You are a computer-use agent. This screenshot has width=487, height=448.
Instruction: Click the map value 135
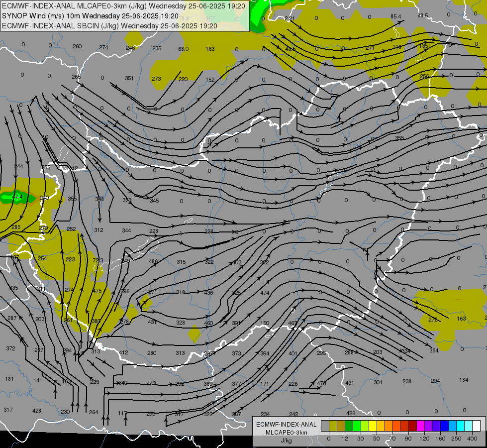pyautogui.click(x=424, y=46)
